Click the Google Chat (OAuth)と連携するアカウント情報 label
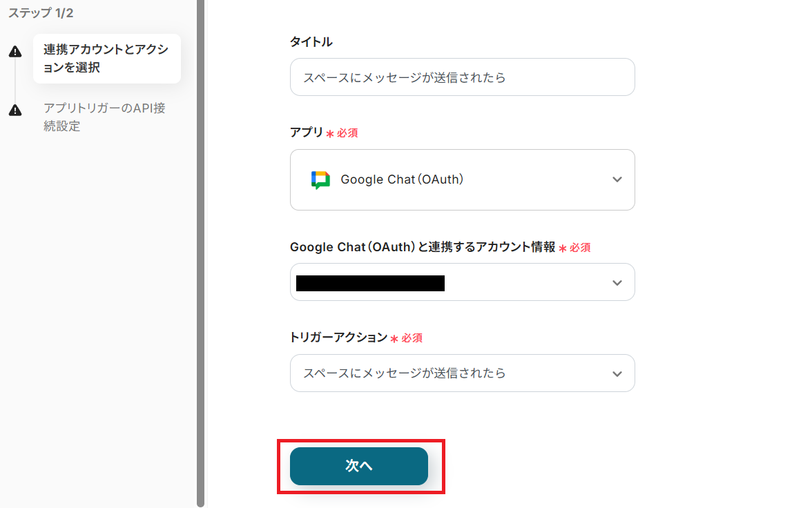Screen dimensions: 812x508 tap(423, 247)
